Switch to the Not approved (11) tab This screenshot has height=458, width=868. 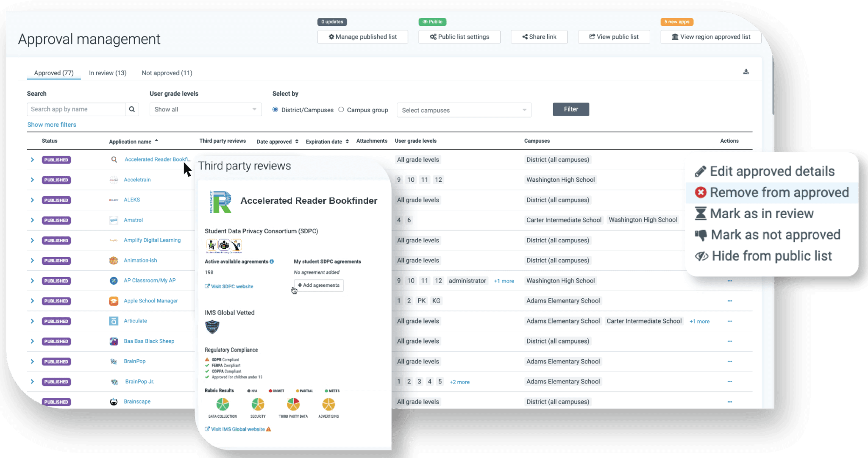[167, 73]
